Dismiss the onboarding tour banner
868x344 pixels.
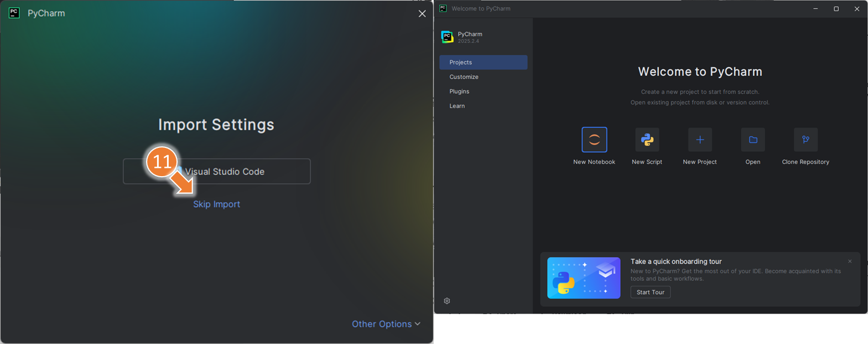click(x=850, y=261)
